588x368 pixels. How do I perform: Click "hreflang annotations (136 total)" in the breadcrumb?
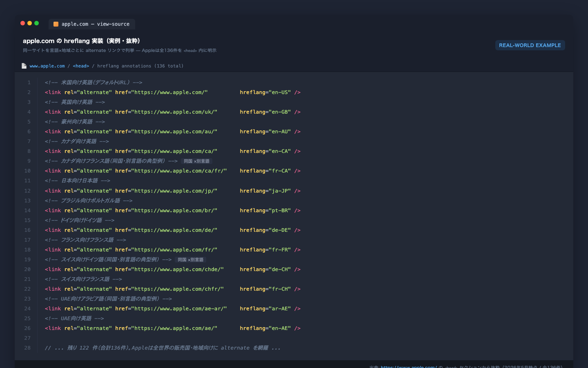pos(140,66)
